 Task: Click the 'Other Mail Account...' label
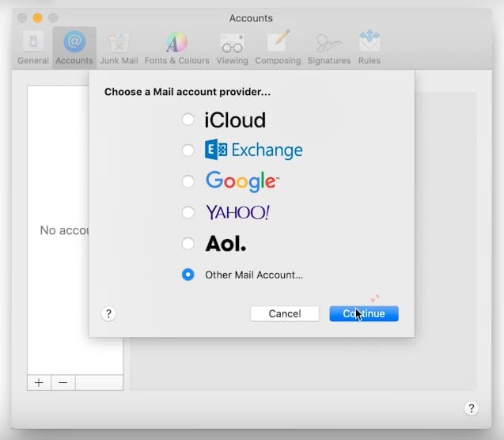(254, 275)
